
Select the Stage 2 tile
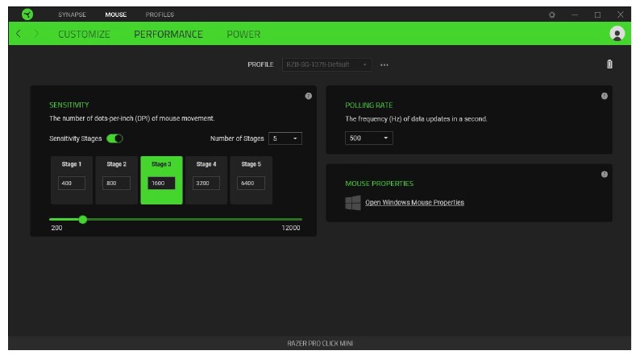click(x=116, y=180)
